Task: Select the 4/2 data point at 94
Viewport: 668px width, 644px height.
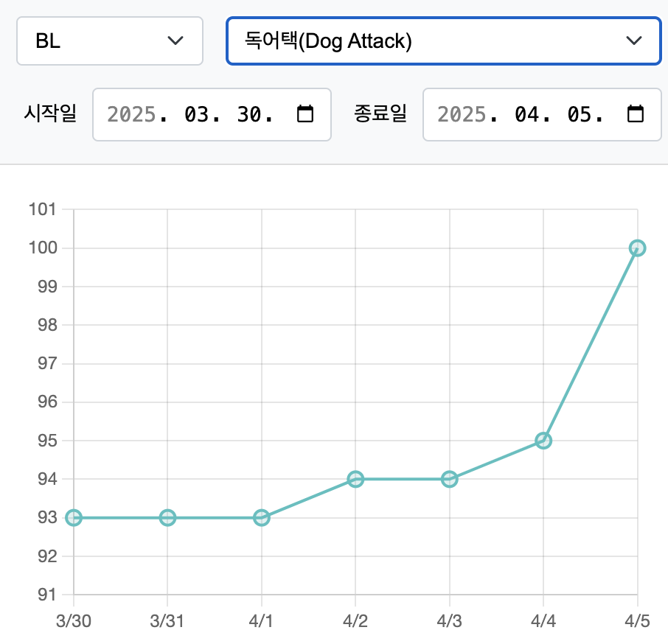Action: coord(355,479)
